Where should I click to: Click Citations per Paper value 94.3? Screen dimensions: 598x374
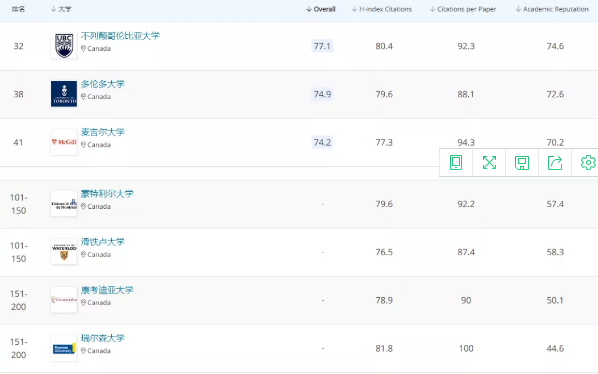coord(466,142)
